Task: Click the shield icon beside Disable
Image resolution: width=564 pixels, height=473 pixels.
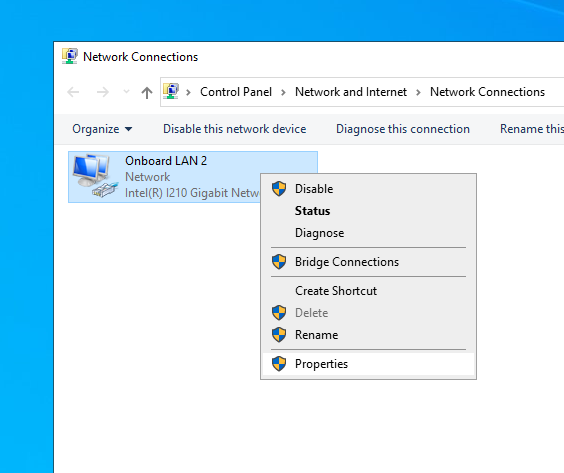Action: pyautogui.click(x=279, y=188)
